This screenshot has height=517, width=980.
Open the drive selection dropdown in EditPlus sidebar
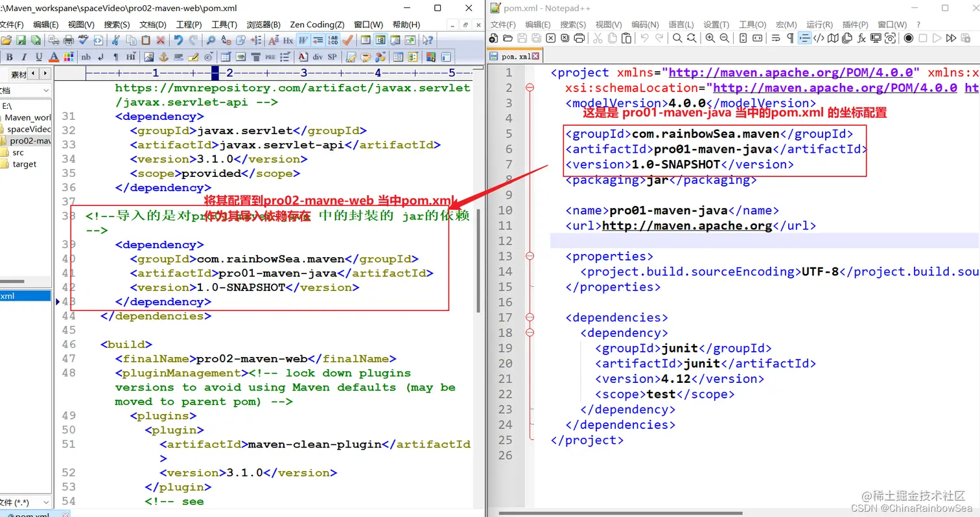45,91
